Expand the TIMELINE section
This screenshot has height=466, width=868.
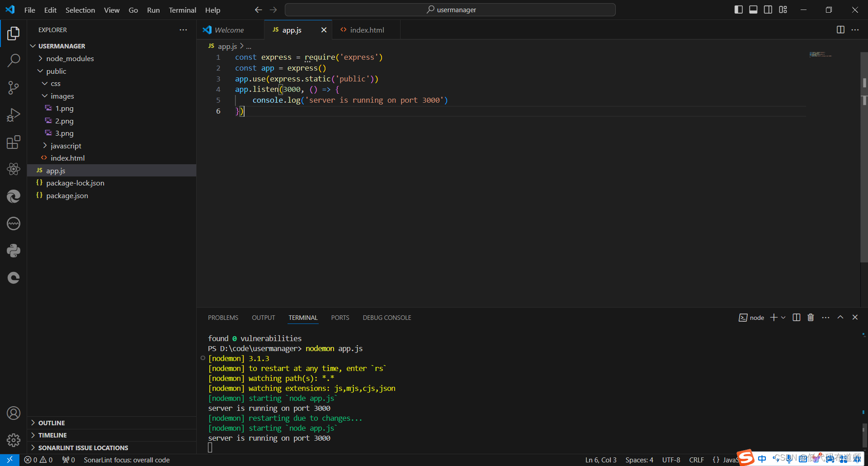point(112,435)
